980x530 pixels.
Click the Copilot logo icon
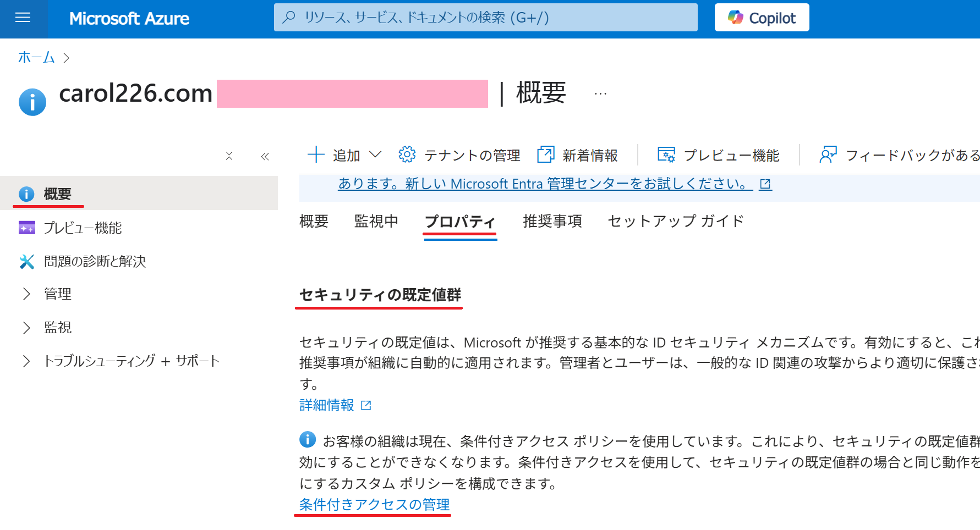[736, 18]
